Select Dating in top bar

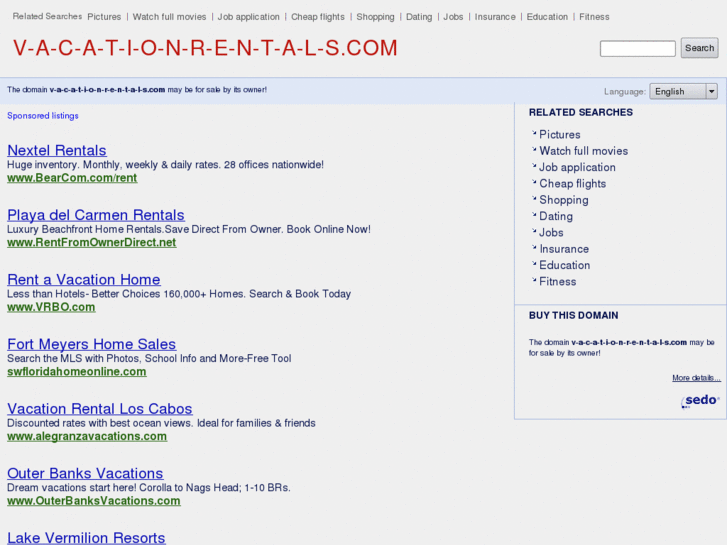click(419, 17)
